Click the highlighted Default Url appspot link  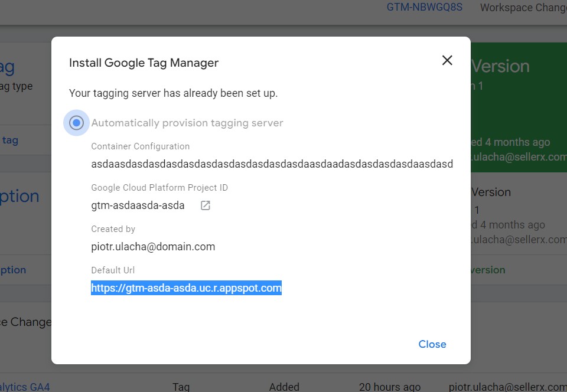(x=186, y=288)
